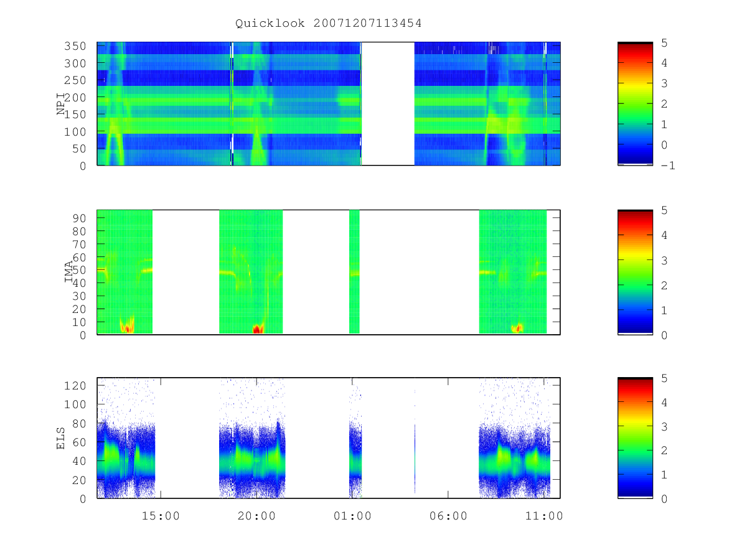Click the title "Quicklook 20071207113454"
Image resolution: width=747 pixels, height=560 pixels.
point(329,24)
